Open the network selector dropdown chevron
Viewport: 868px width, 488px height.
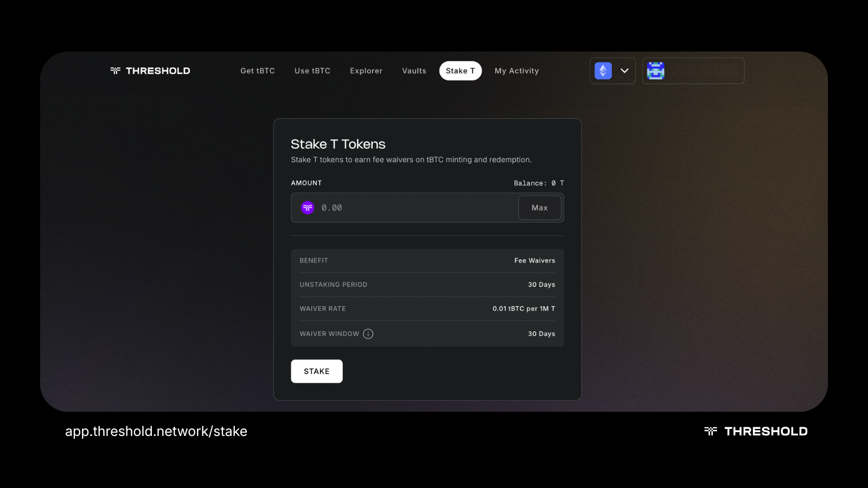click(x=624, y=70)
